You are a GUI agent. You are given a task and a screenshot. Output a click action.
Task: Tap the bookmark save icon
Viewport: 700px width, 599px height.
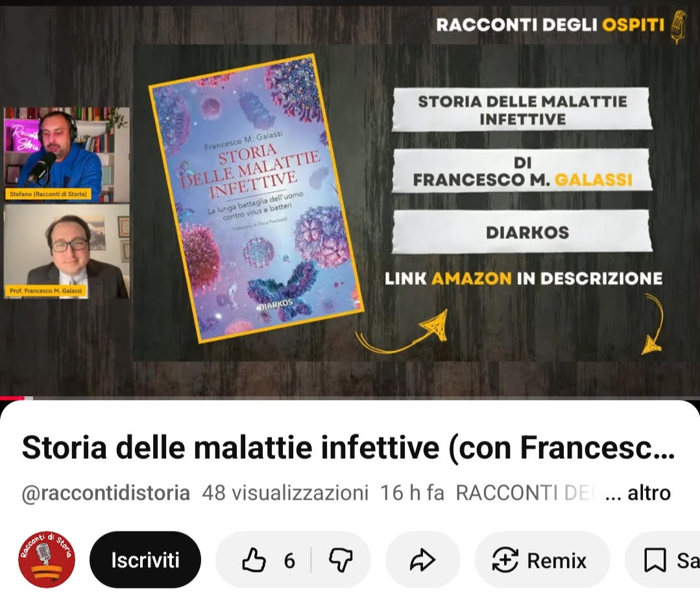(x=655, y=560)
